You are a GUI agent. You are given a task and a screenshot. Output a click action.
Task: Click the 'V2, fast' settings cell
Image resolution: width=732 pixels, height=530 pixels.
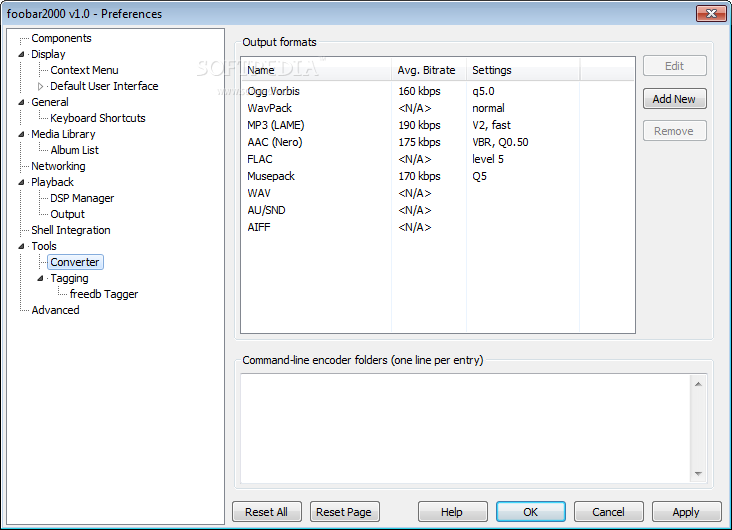click(492, 125)
